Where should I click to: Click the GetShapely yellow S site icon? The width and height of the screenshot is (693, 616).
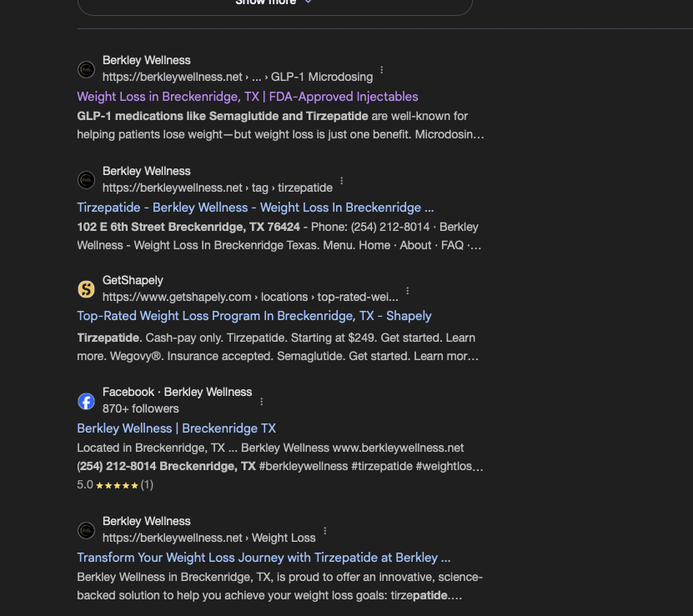[86, 289]
